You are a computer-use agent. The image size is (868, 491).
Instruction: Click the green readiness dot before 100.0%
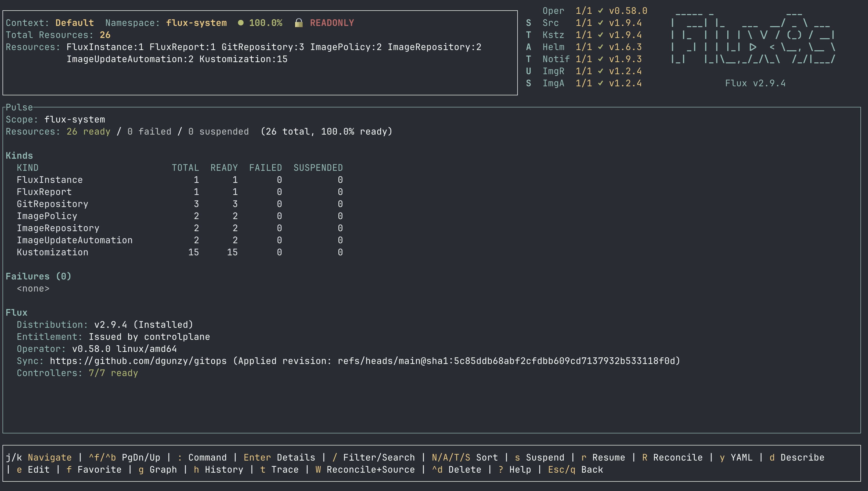(241, 23)
